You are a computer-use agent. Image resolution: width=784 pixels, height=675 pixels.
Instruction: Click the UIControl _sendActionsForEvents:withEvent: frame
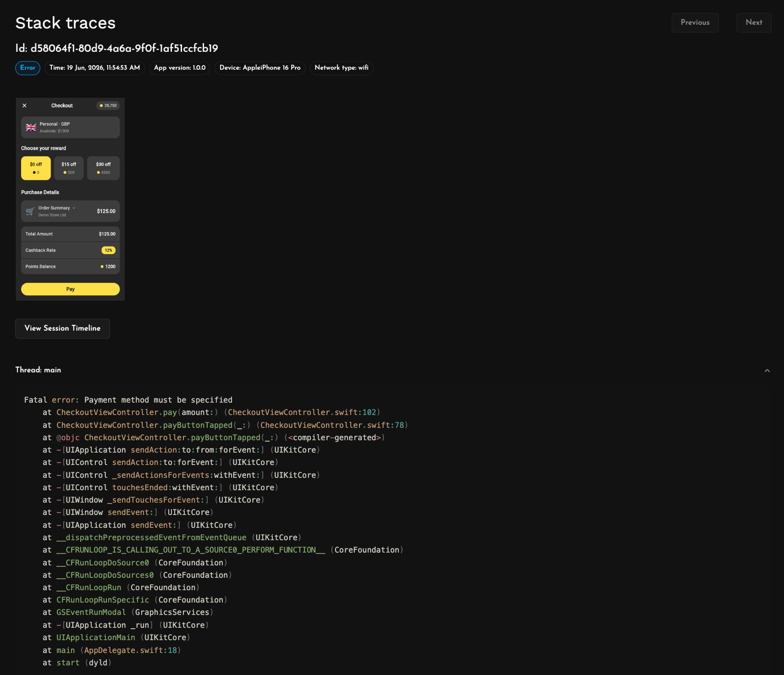(x=181, y=475)
